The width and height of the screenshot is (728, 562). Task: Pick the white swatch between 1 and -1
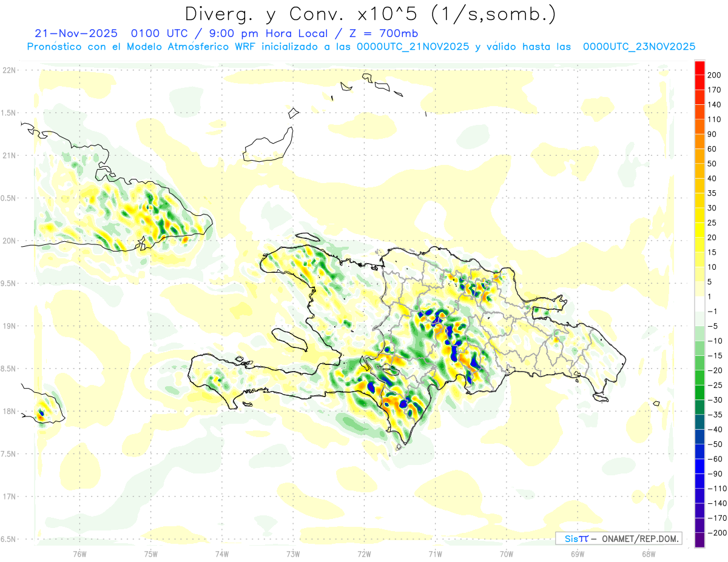coord(699,304)
